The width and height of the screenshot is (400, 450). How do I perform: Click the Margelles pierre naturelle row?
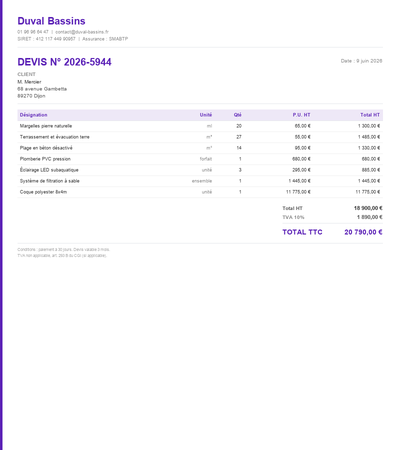(x=200, y=126)
